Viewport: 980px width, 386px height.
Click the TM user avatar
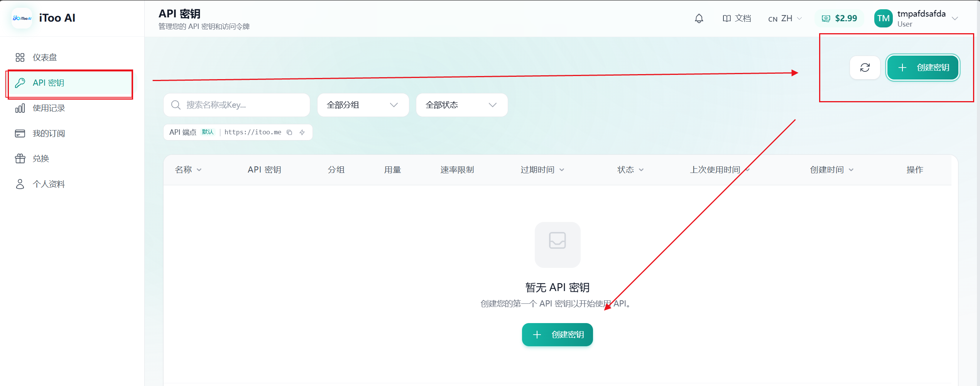point(883,19)
